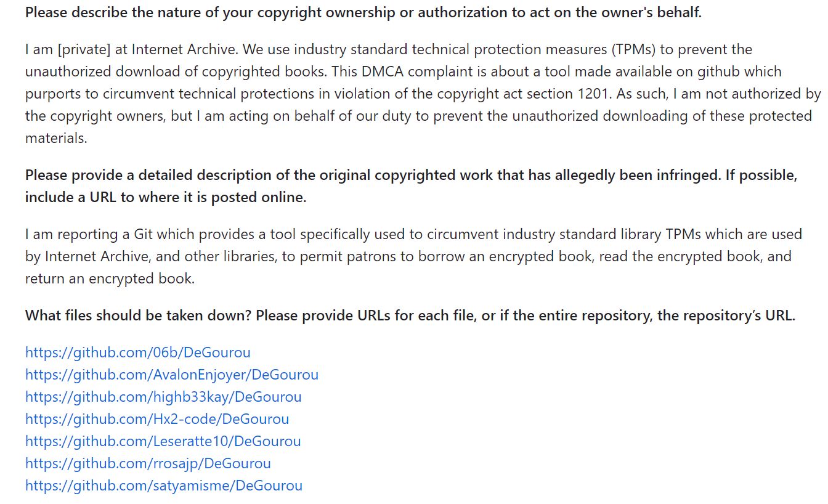Open the rrosajp/DeGourou GitHub link
Image resolution: width=828 pixels, height=504 pixels.
pos(148,463)
